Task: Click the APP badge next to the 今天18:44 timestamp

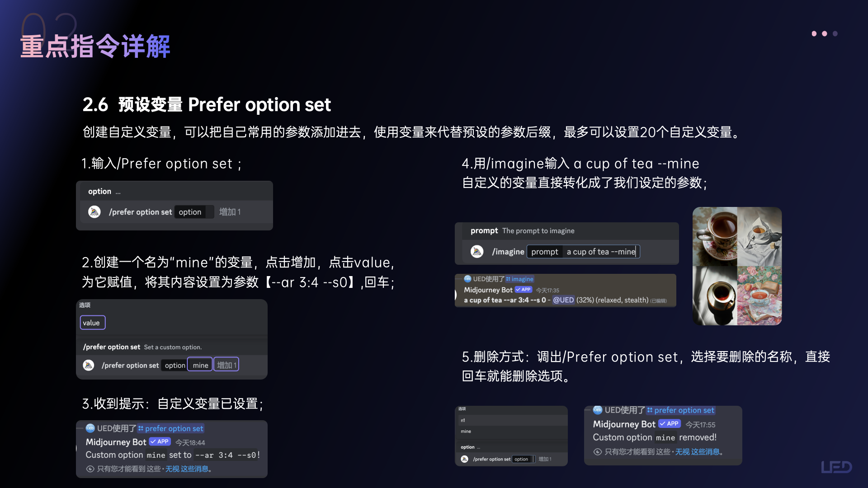Action: coord(160,441)
